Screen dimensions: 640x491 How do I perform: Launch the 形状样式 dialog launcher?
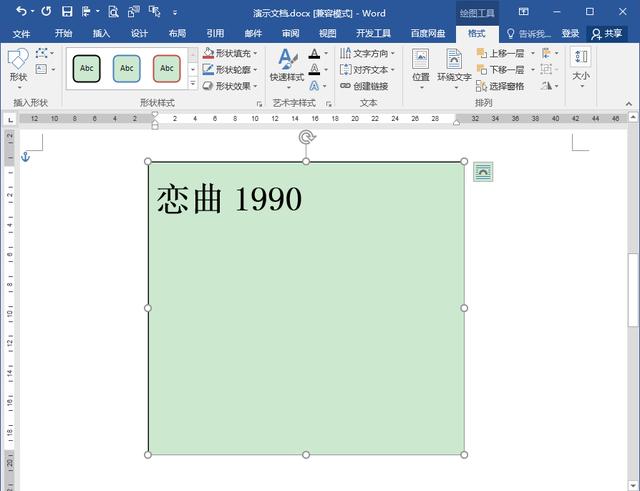(x=259, y=104)
